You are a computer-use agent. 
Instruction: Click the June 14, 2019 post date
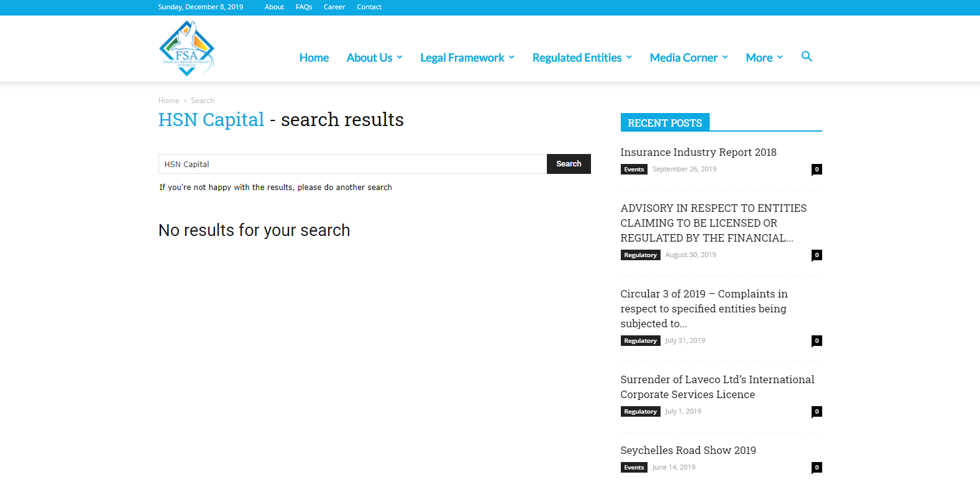tap(674, 467)
